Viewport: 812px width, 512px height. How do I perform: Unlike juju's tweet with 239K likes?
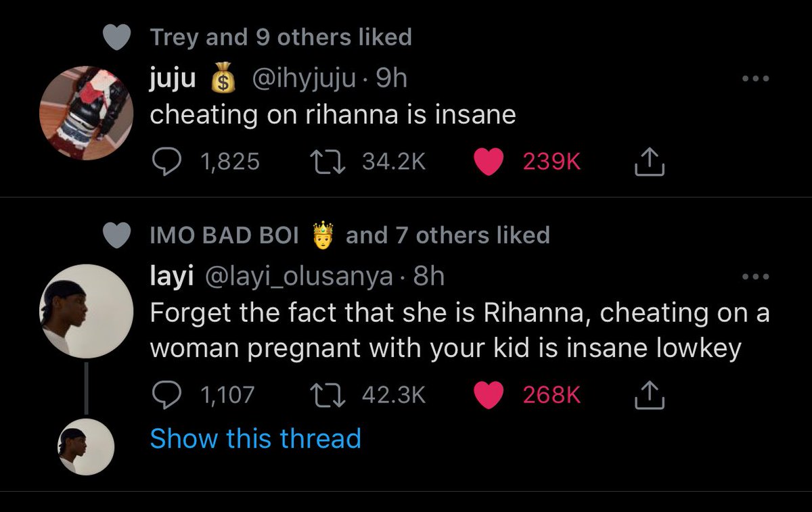pyautogui.click(x=488, y=161)
